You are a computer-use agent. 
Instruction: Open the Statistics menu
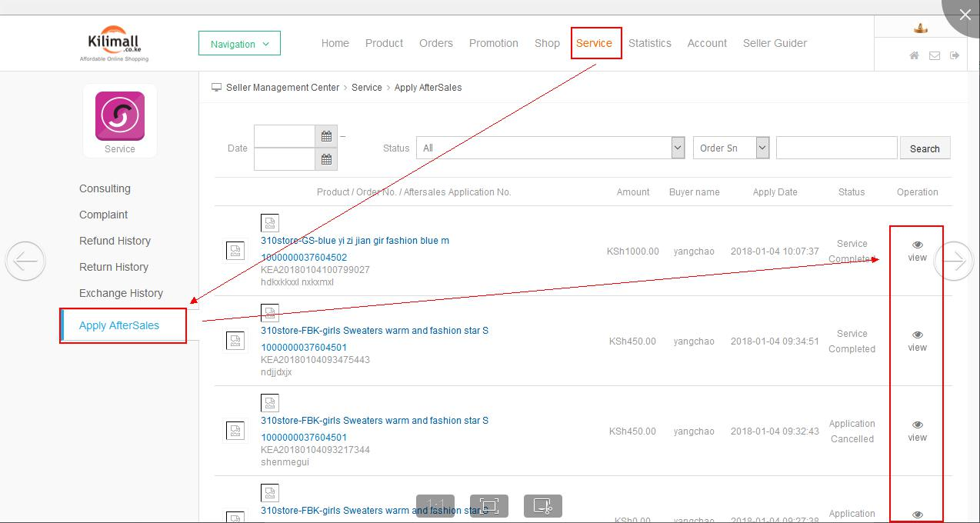pos(649,43)
